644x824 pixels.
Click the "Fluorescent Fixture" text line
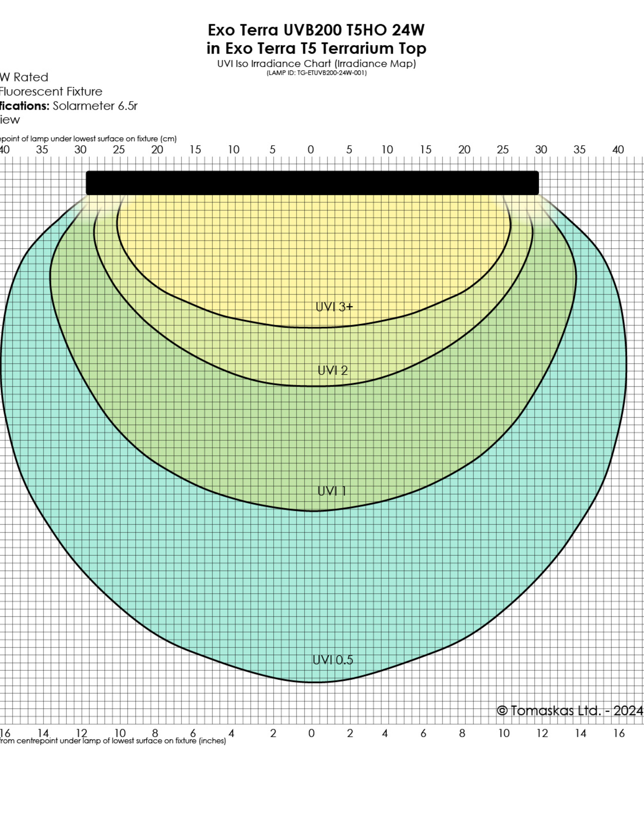pos(51,92)
